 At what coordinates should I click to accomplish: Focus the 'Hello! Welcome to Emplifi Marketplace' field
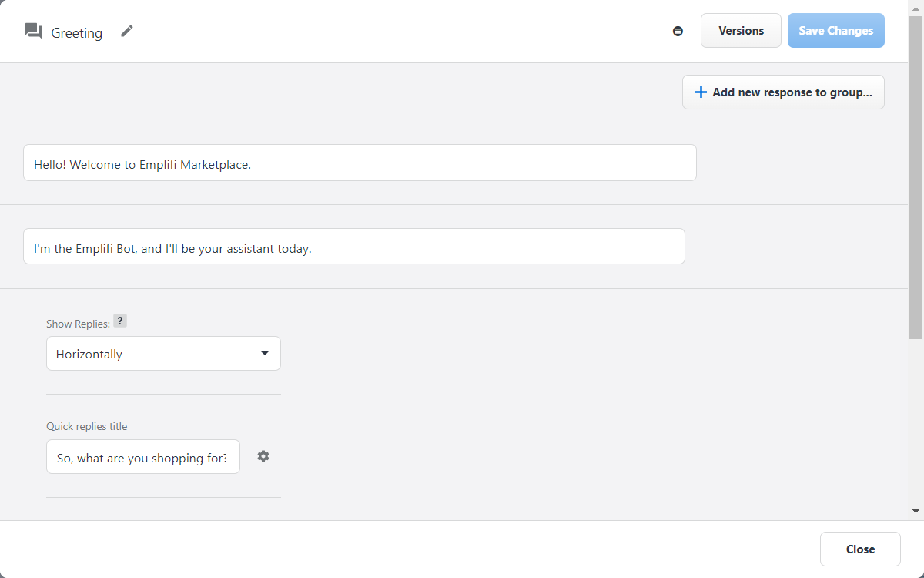coord(360,163)
